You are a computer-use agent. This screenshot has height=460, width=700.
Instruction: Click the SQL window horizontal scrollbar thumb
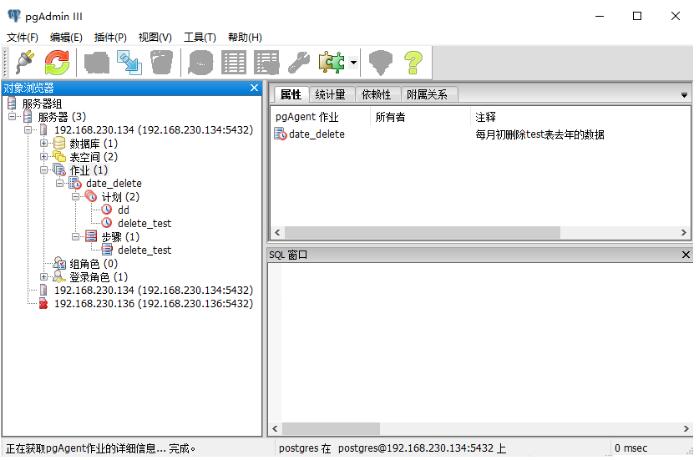[331, 429]
